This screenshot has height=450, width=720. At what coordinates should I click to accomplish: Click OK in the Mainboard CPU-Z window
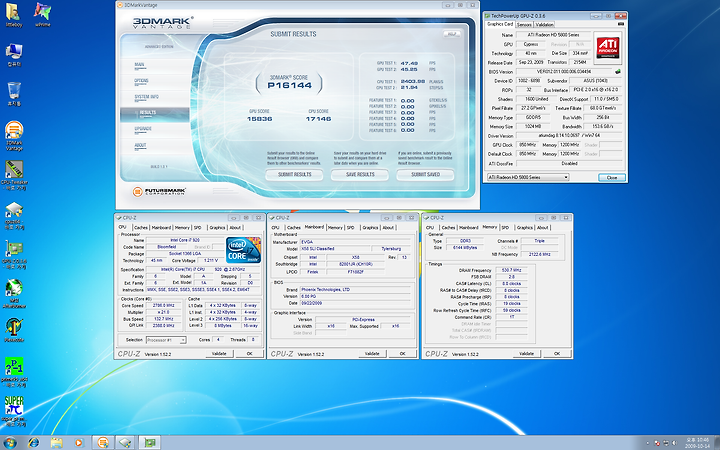pos(402,354)
